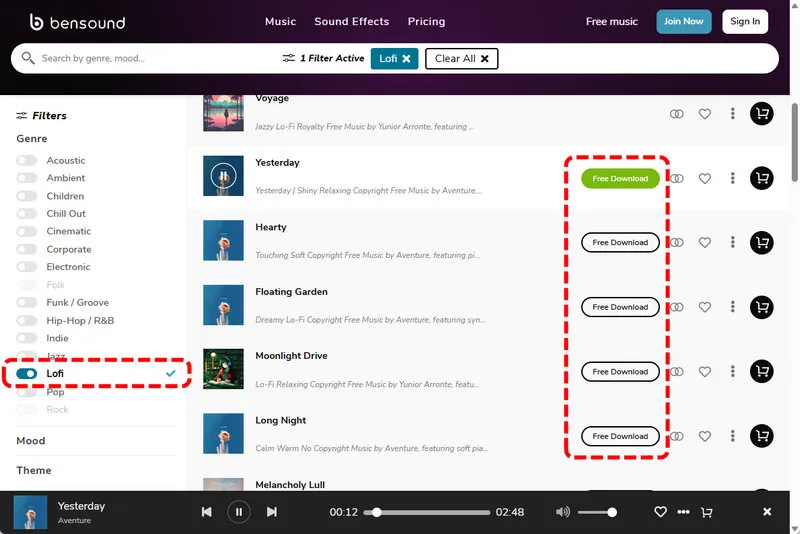Toggle the Electronic genre filter

[27, 267]
